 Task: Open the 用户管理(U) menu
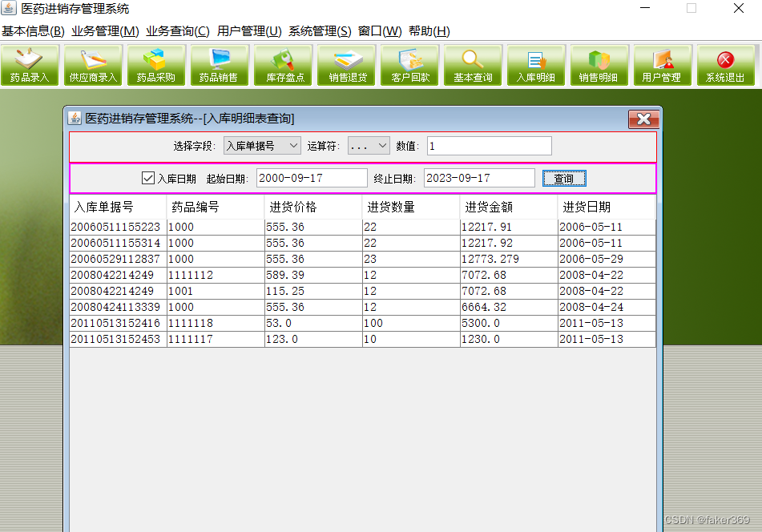pos(249,31)
